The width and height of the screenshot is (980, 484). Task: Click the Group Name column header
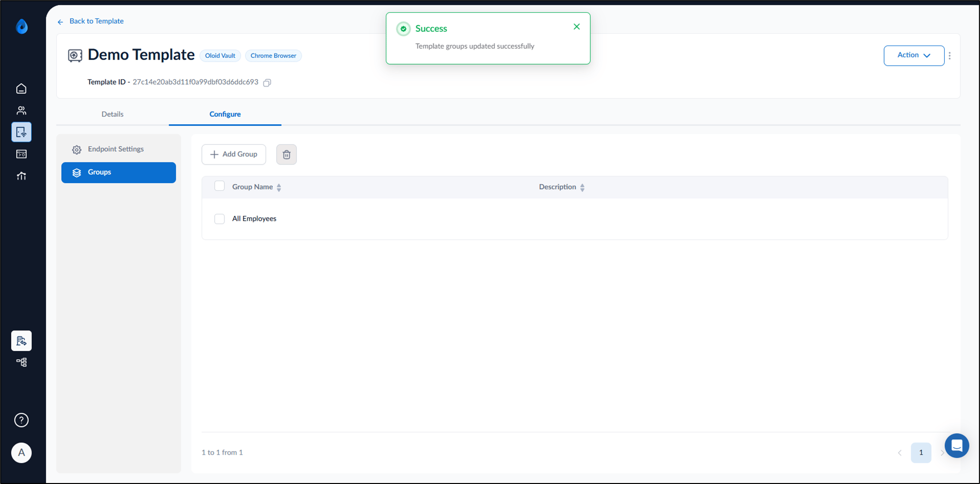(x=252, y=187)
